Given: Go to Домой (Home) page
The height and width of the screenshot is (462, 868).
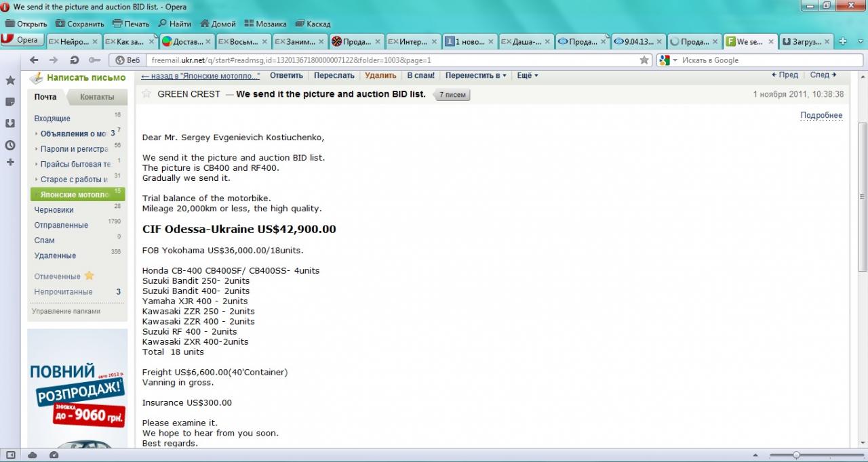Looking at the screenshot, I should [x=218, y=24].
